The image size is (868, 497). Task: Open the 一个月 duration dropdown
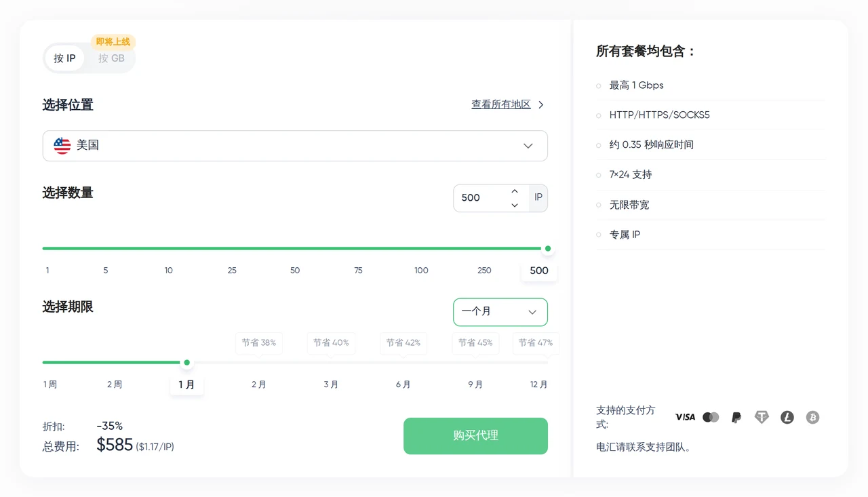[500, 312]
